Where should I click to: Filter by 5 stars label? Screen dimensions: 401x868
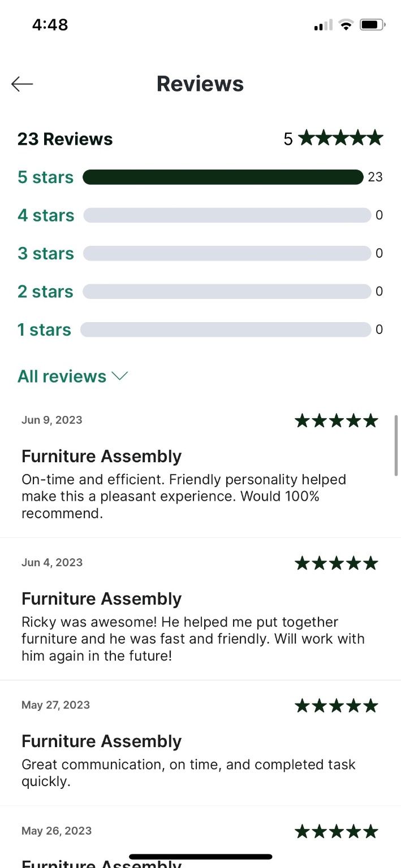pyautogui.click(x=45, y=177)
